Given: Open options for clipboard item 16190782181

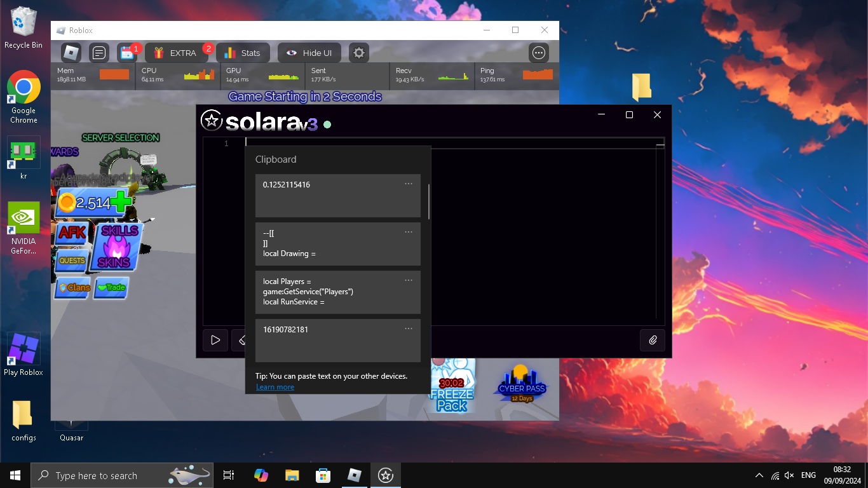Looking at the screenshot, I should [409, 329].
